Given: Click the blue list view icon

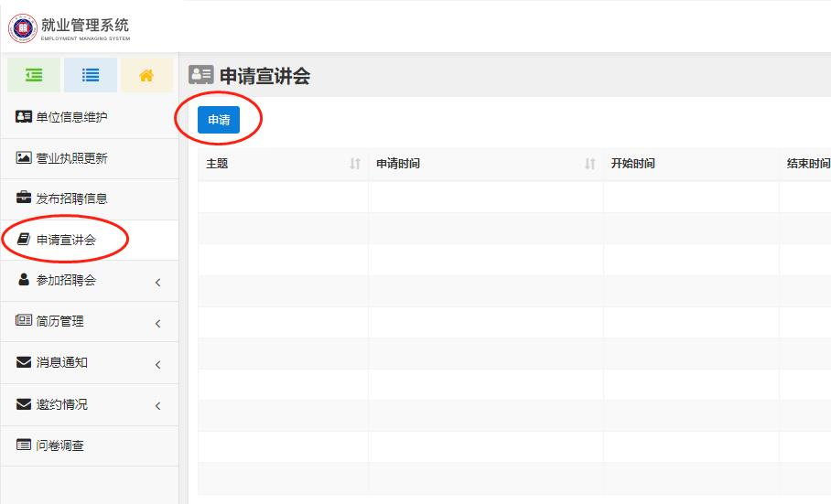Looking at the screenshot, I should tap(91, 76).
